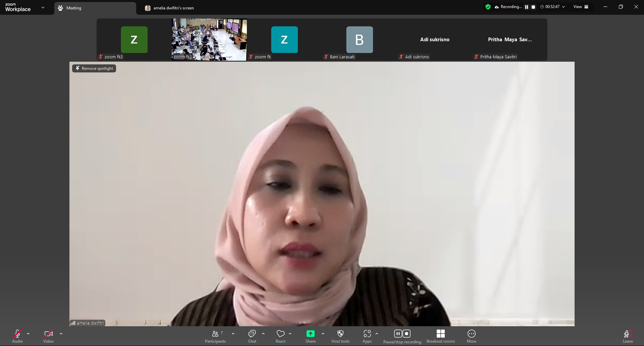Minimize the Zoom window
This screenshot has height=346, width=644.
[x=605, y=7]
